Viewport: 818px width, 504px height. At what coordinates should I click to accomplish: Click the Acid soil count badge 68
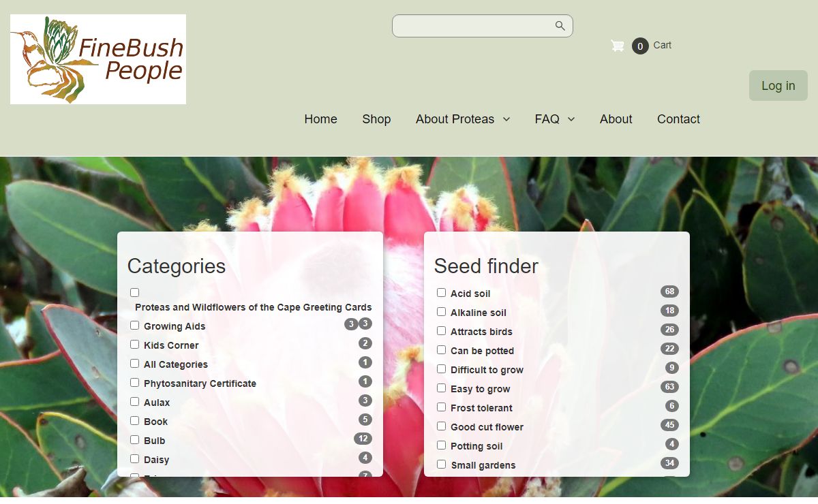click(x=669, y=292)
